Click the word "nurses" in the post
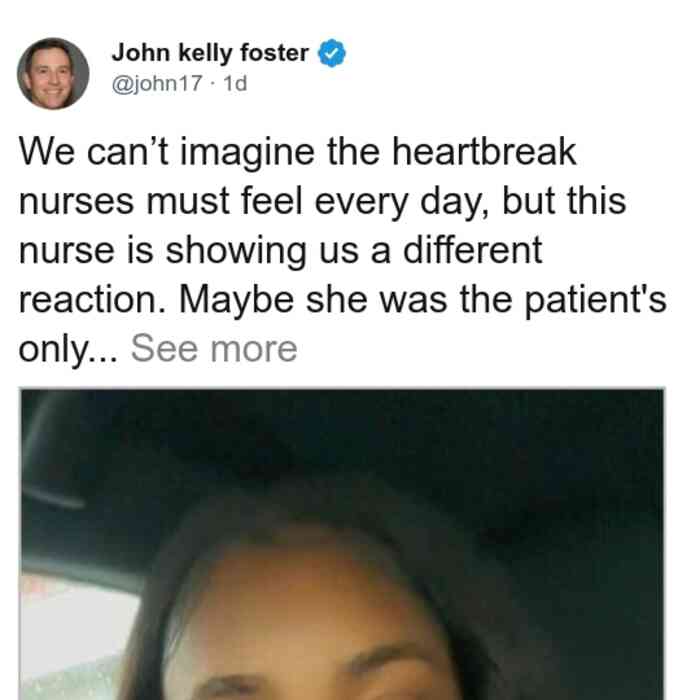700x700 pixels. tap(76, 202)
